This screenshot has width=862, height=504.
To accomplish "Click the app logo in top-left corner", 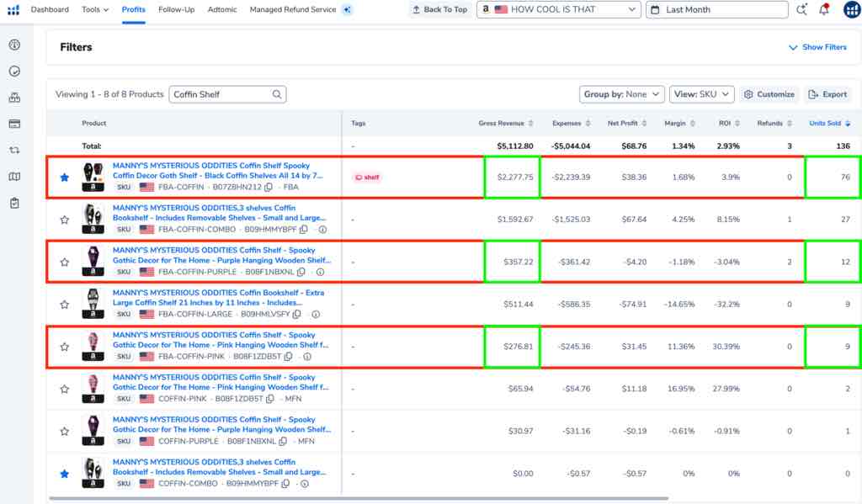I will [13, 10].
